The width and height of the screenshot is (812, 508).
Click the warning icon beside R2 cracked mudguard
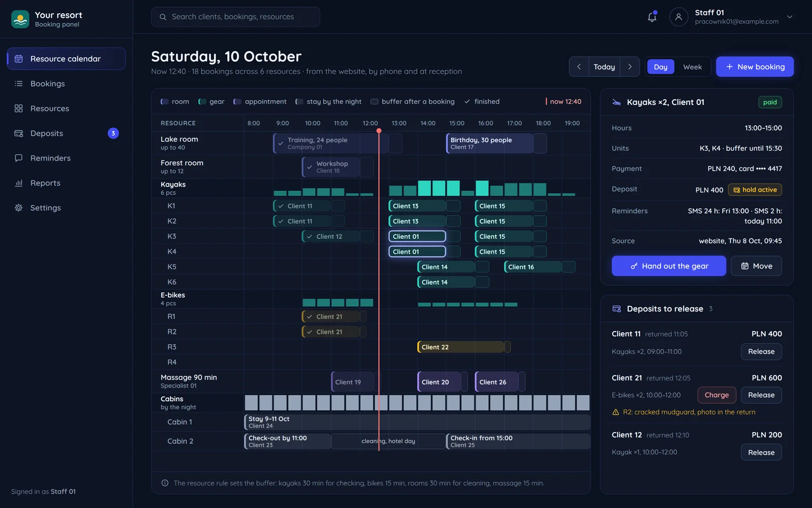616,412
